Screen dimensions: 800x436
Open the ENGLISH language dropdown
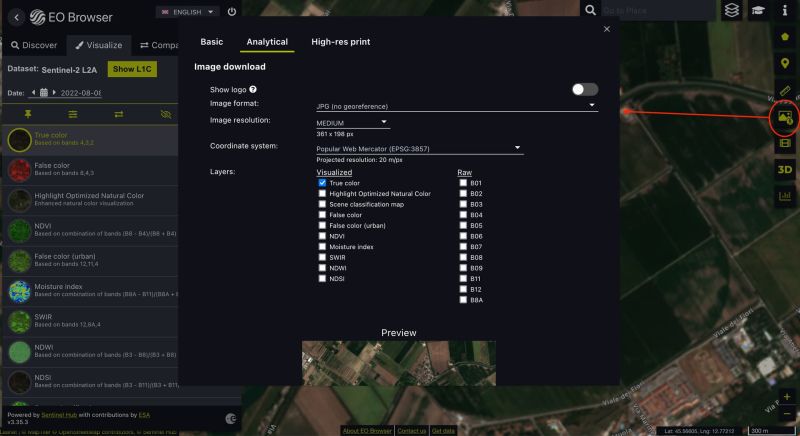tap(187, 12)
